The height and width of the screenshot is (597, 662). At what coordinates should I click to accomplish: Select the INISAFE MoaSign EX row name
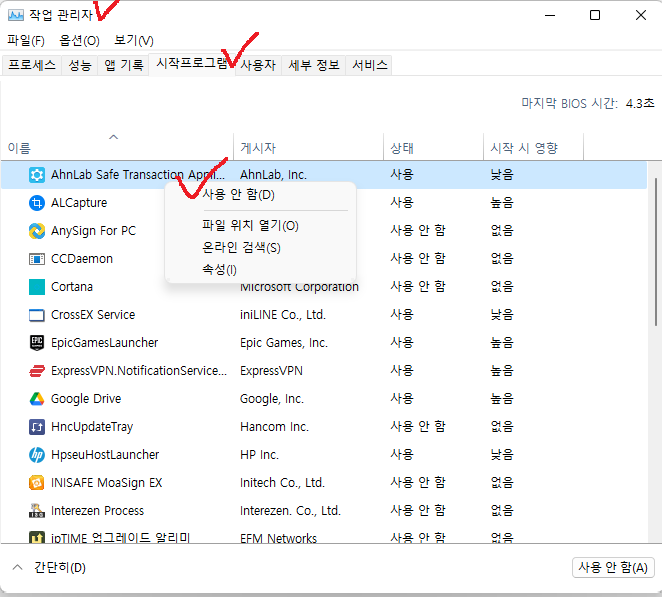(106, 483)
